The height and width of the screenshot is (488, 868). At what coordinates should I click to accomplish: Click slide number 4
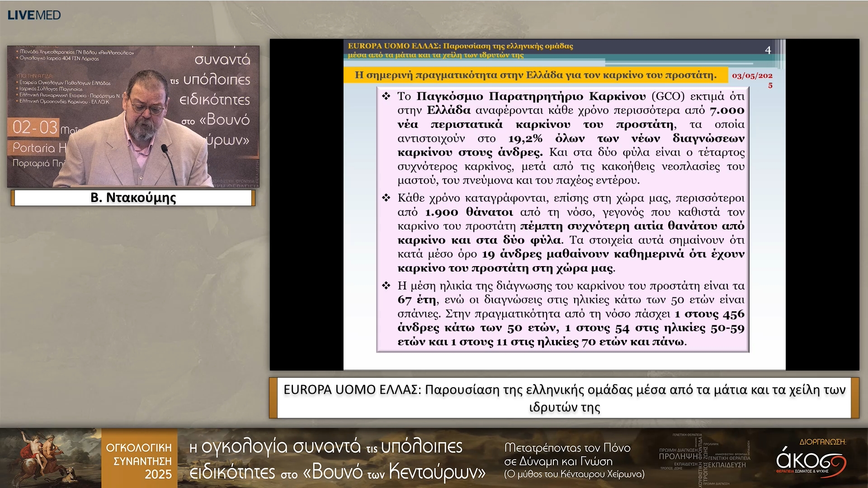point(768,50)
